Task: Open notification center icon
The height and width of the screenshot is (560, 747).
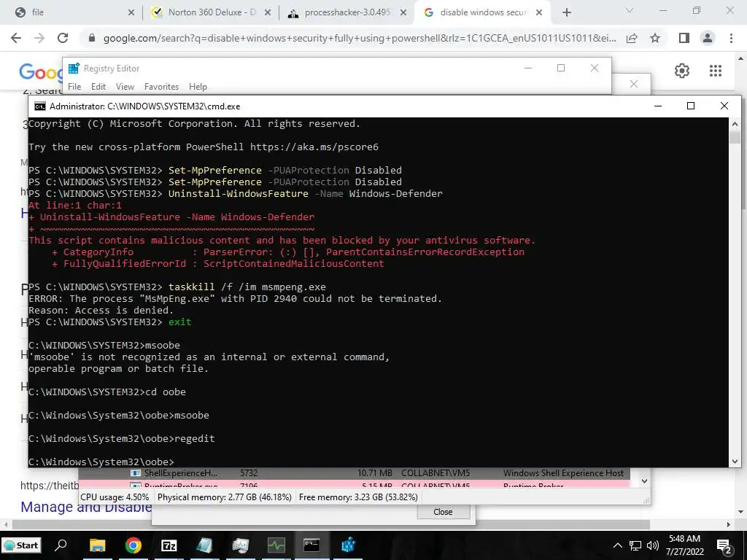Action: pyautogui.click(x=724, y=546)
